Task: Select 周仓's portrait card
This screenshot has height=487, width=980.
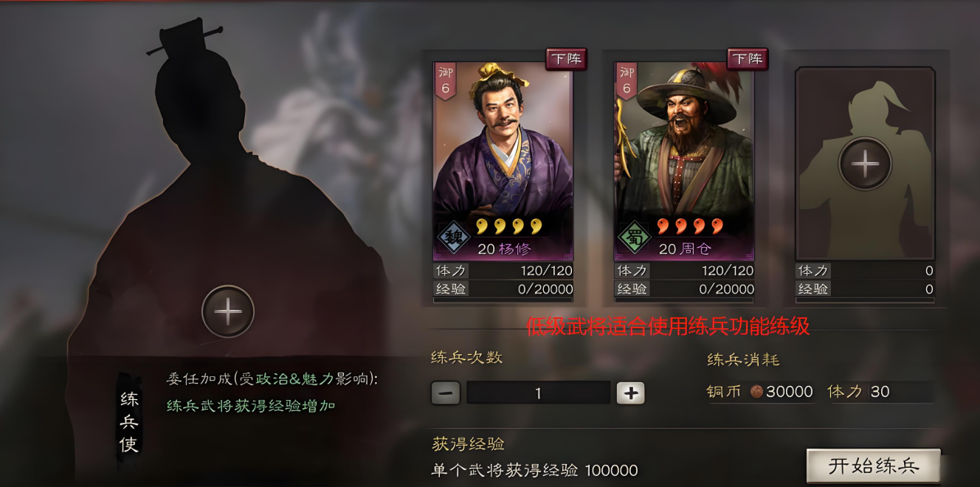Action: [684, 160]
